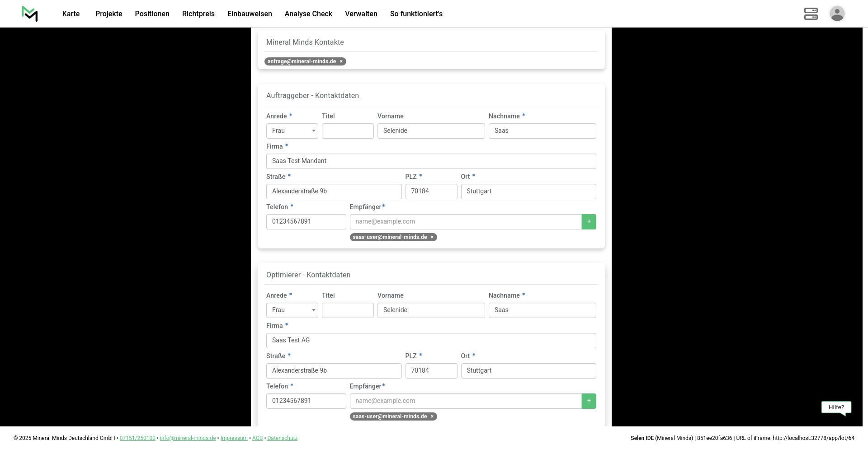The height and width of the screenshot is (449, 868).
Task: Open the Hilfe? chat bubble
Action: (x=836, y=407)
